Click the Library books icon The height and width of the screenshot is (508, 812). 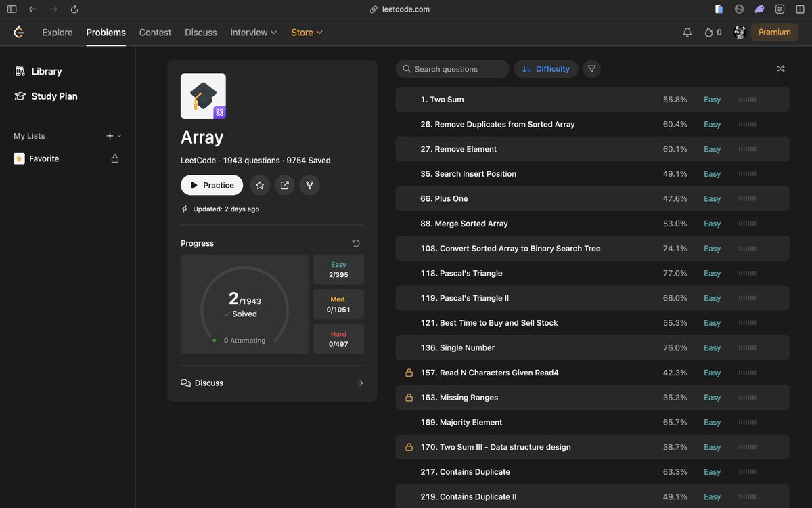tap(20, 71)
